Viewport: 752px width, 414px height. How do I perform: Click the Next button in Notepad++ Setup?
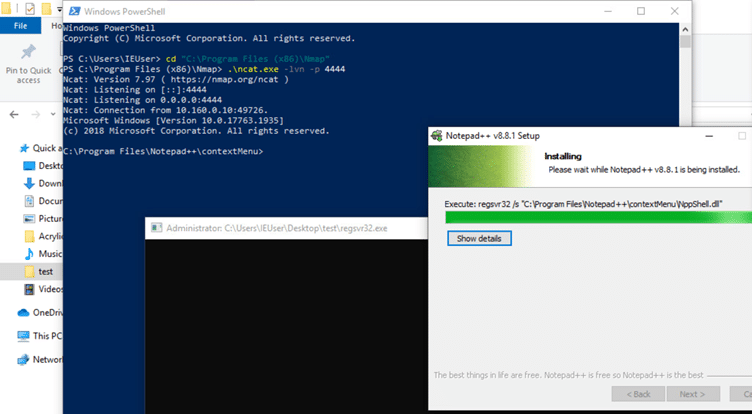[x=692, y=394]
